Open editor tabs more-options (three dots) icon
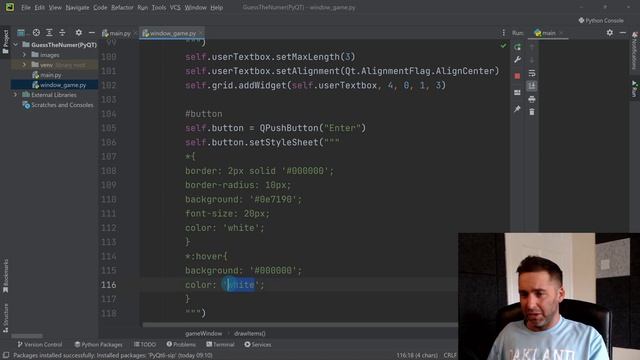 click(503, 33)
